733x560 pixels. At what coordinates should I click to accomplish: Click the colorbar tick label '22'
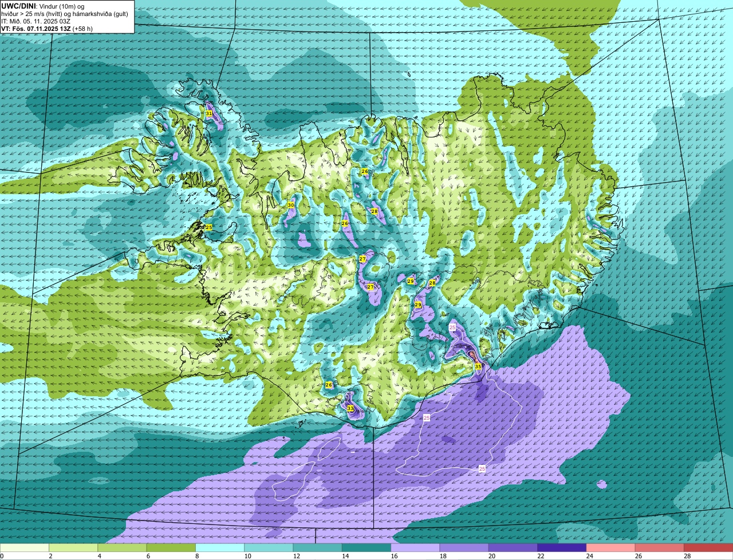coord(541,556)
